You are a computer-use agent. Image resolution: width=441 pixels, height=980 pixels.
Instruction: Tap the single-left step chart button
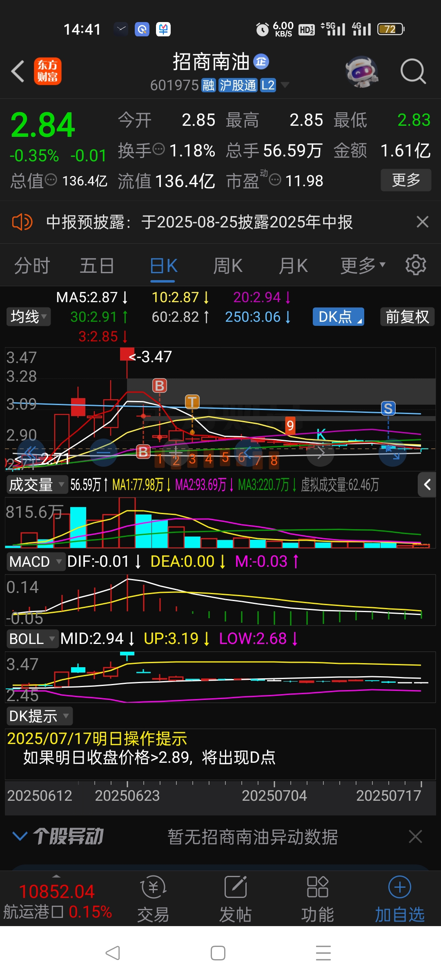coord(248,452)
